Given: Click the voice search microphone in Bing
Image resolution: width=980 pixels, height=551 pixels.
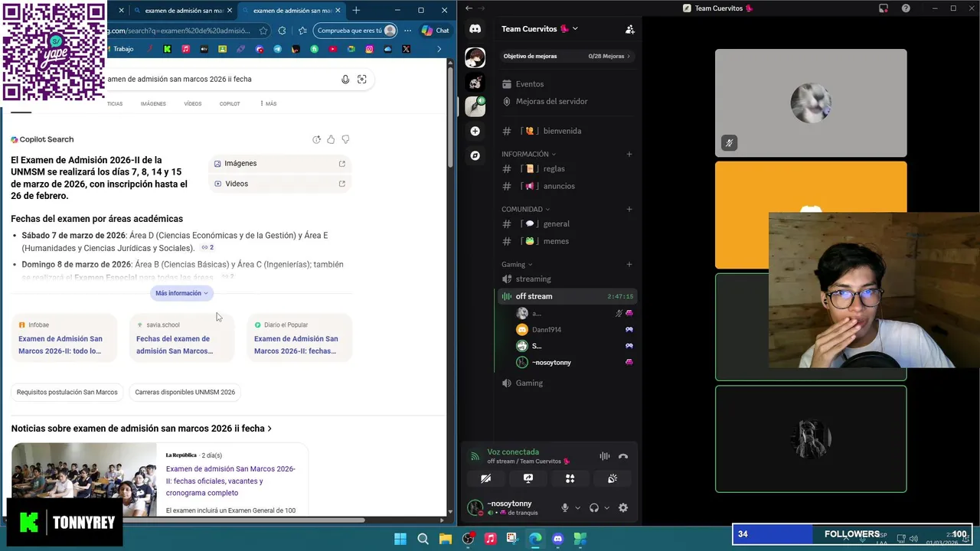Looking at the screenshot, I should pyautogui.click(x=345, y=79).
